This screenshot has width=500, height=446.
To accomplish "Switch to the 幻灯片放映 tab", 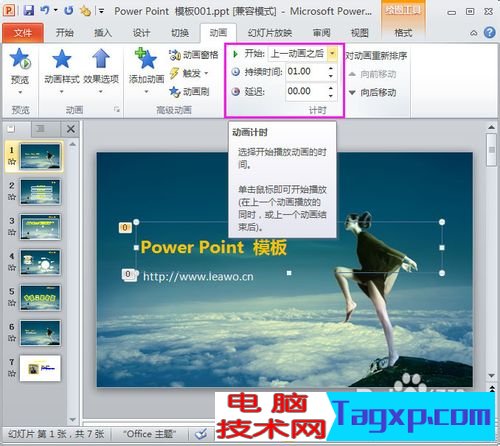I will [270, 33].
